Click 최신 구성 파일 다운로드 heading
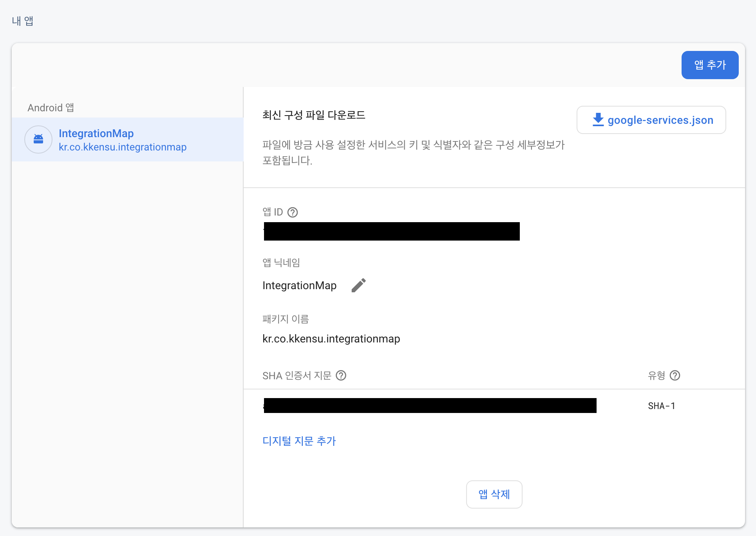Viewport: 756px width, 536px height. [x=313, y=115]
